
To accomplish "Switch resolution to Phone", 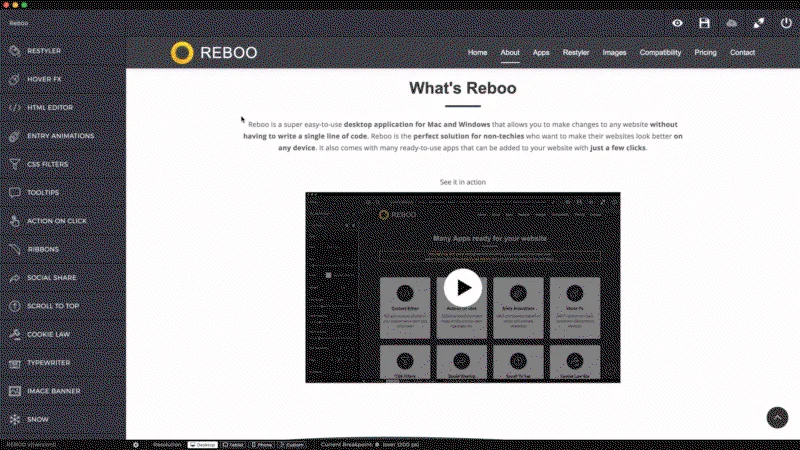I will pyautogui.click(x=262, y=445).
